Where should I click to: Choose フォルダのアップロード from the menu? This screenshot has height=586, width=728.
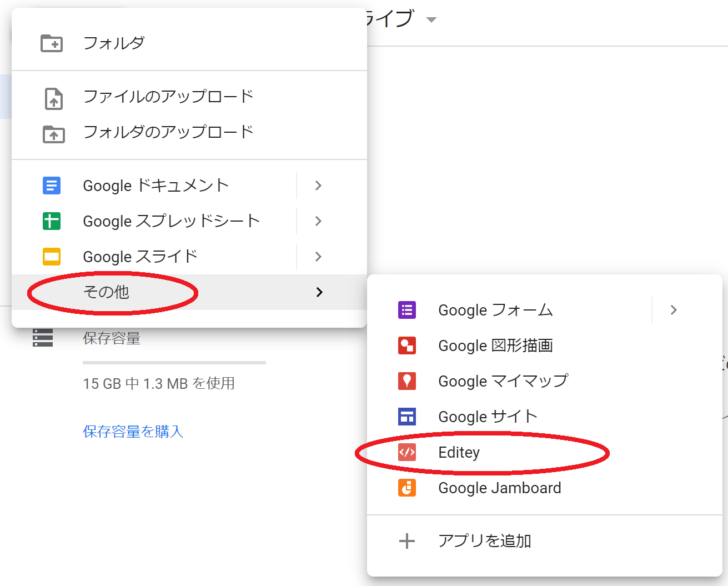pos(189,132)
